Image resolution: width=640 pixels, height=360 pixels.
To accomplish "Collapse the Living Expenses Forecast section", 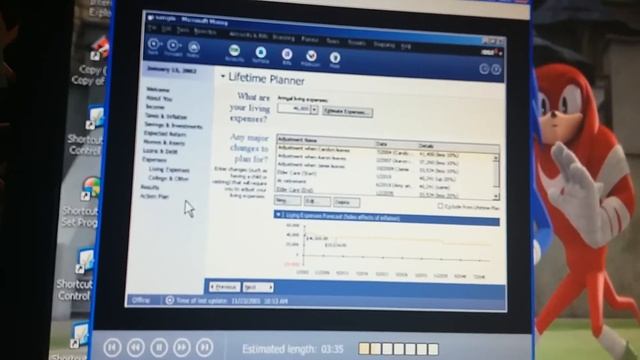I will pos(278,214).
